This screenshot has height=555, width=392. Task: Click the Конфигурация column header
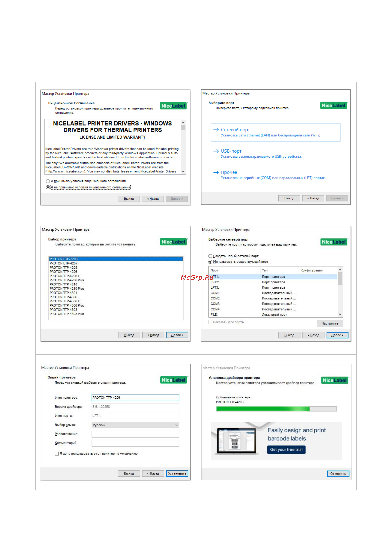click(318, 270)
